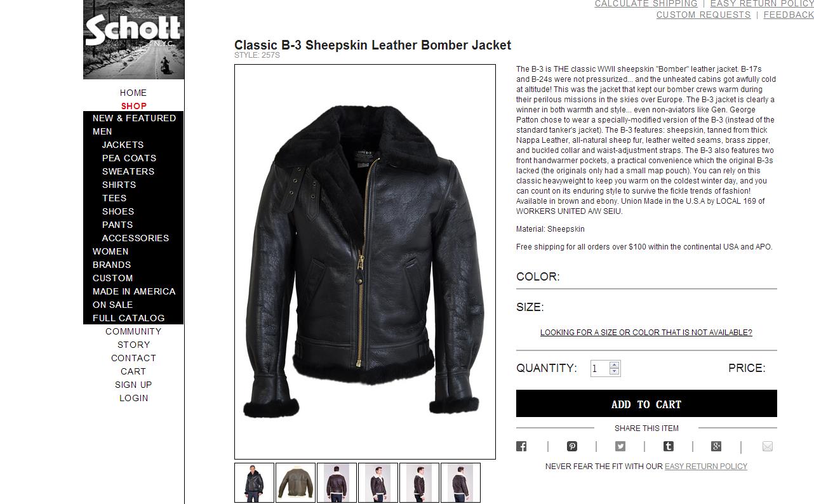Screen dimensions: 814x504
Task: Go to On Sale section
Action: coord(112,305)
